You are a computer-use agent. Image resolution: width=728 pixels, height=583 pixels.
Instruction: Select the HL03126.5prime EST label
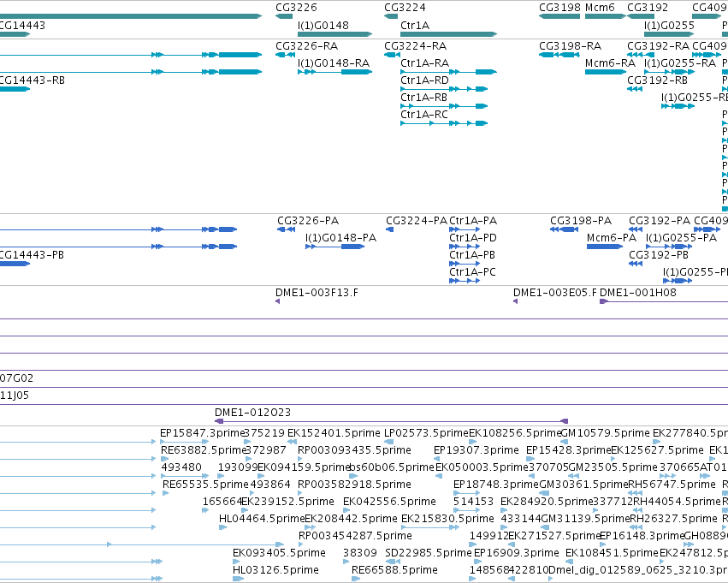click(275, 569)
